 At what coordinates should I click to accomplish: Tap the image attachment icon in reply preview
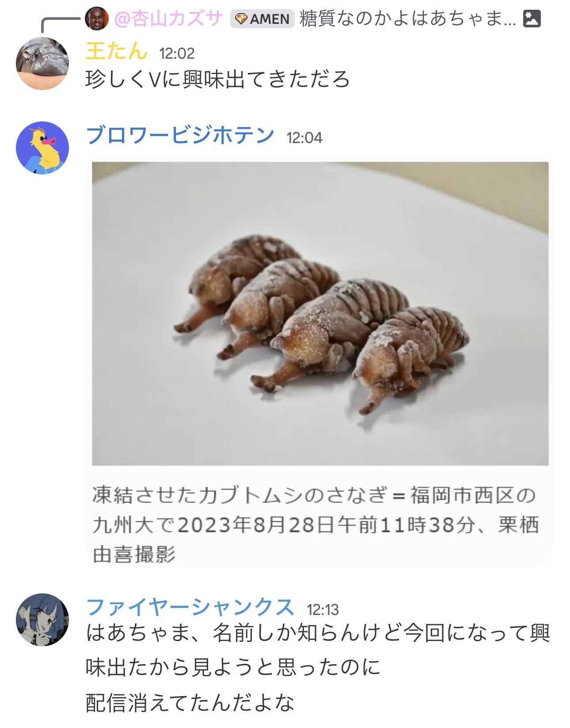(x=532, y=19)
